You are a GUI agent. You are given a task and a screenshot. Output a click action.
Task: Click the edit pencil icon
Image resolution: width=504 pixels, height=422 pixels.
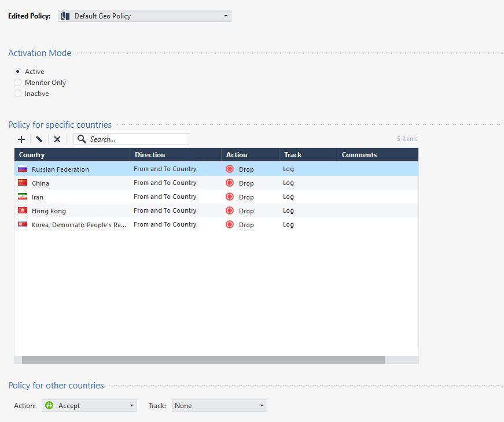[39, 139]
